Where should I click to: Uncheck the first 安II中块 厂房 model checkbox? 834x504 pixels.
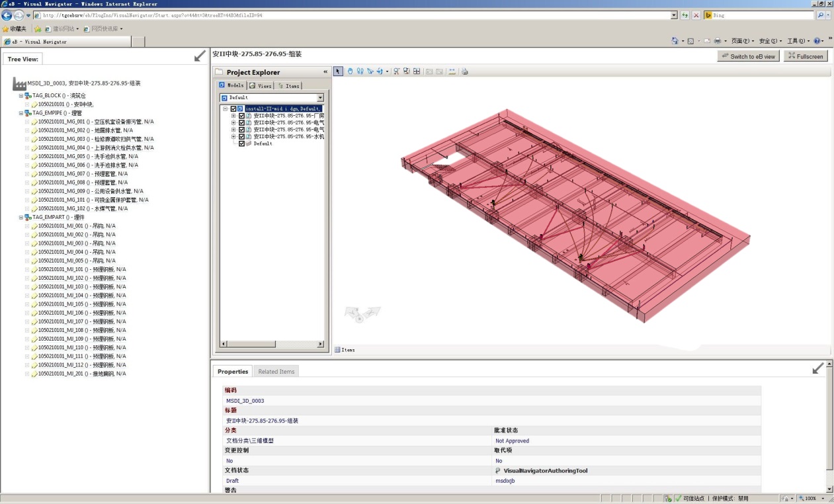coord(241,116)
